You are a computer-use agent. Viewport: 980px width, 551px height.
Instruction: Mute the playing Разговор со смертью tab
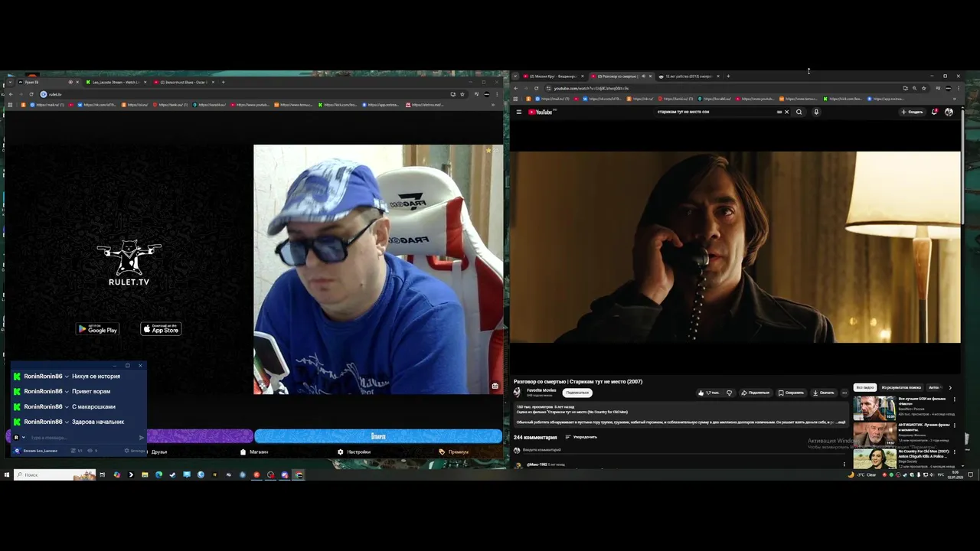coord(643,77)
